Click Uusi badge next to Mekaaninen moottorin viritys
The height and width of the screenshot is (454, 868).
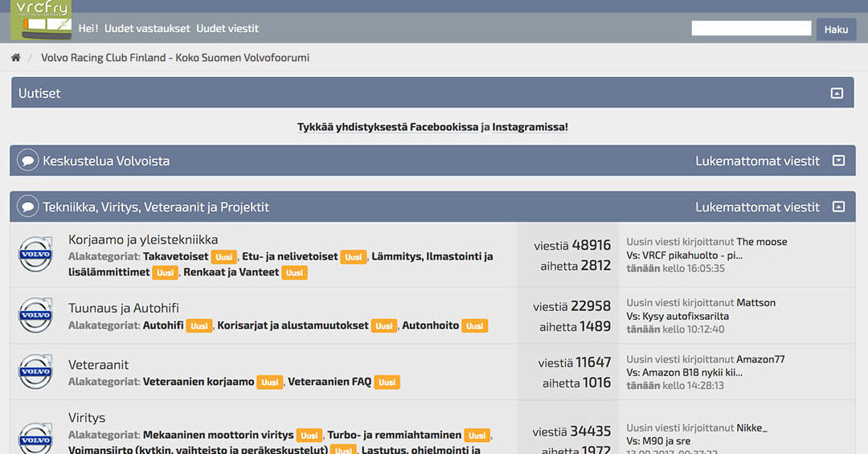click(x=309, y=436)
